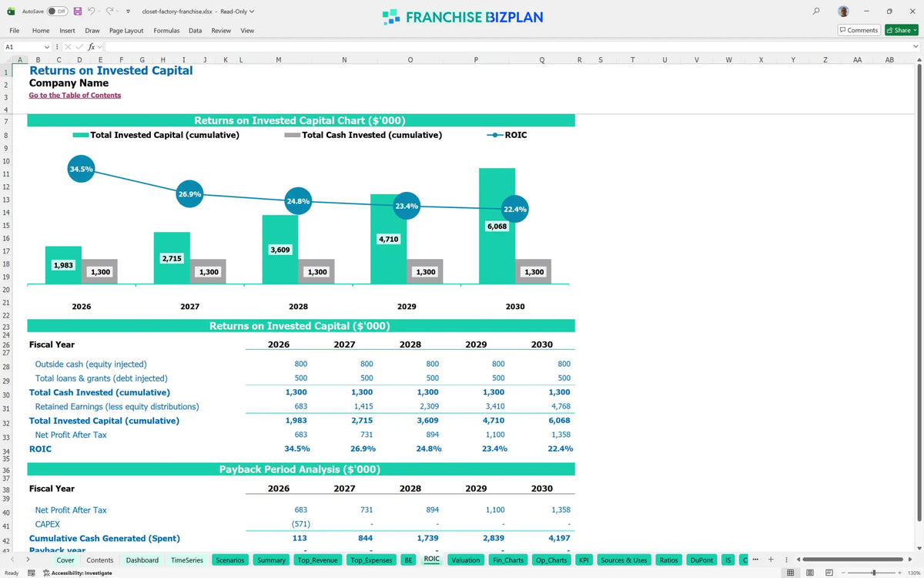
Task: Open Customize Quick Access Toolbar dropdown
Action: (x=129, y=12)
